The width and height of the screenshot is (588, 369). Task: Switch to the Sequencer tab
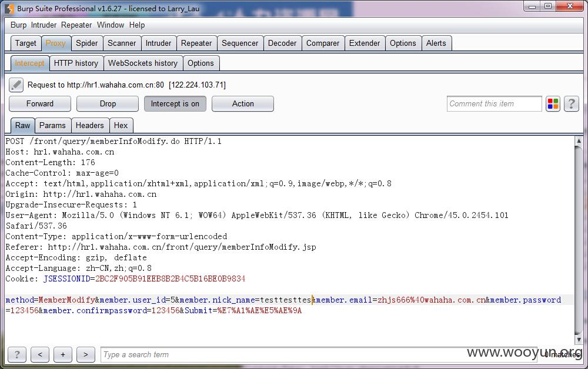240,43
